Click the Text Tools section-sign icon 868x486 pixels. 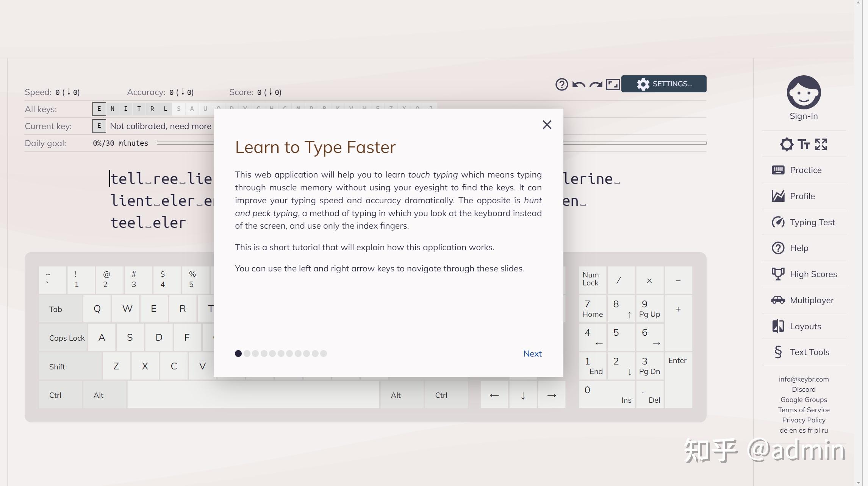click(778, 352)
